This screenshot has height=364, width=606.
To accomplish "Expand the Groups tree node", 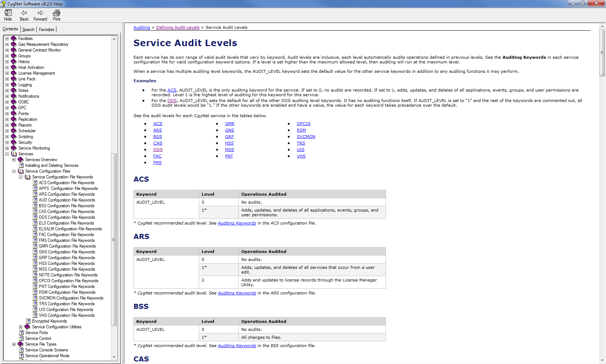I will tap(7, 56).
